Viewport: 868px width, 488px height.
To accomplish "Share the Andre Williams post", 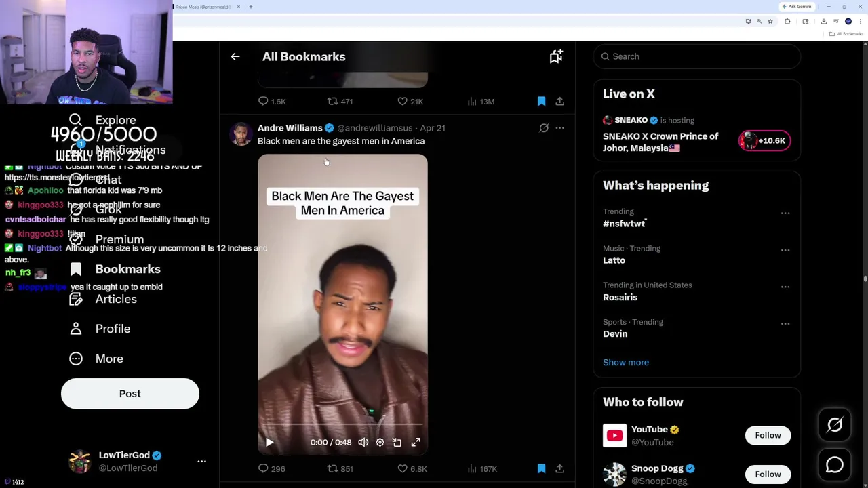I will click(559, 468).
